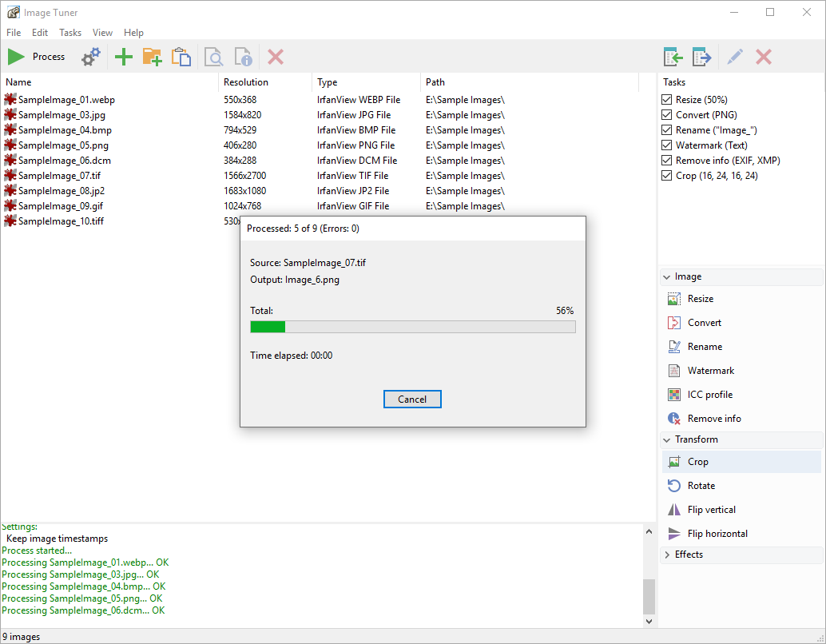Expand the Effects section

(x=668, y=554)
